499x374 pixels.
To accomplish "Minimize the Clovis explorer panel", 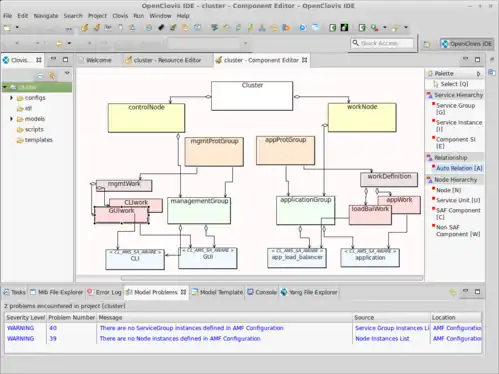I will coord(53,59).
